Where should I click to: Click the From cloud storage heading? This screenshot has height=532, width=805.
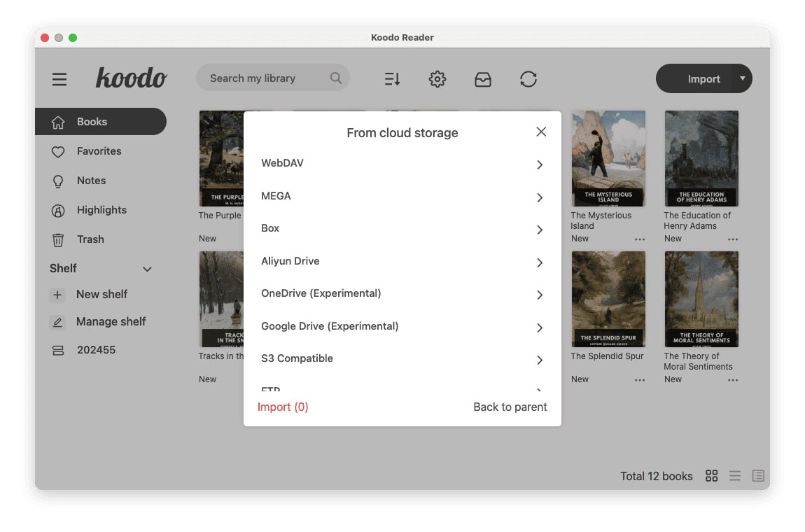(402, 133)
